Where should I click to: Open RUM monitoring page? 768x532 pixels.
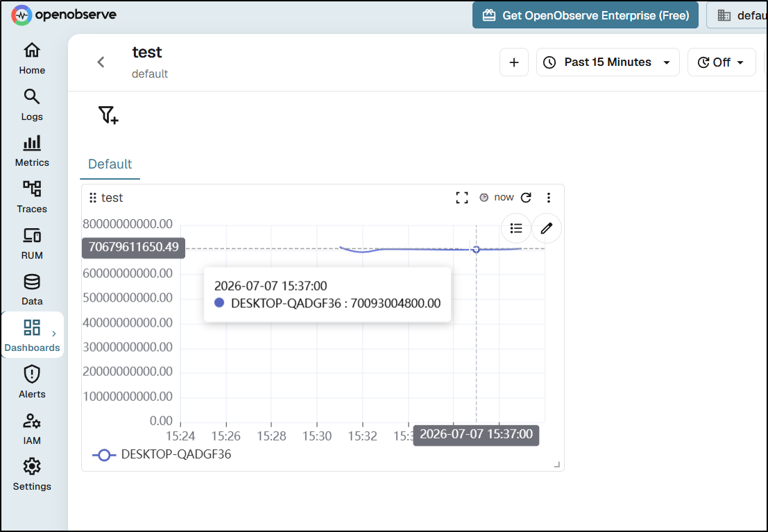pyautogui.click(x=32, y=244)
